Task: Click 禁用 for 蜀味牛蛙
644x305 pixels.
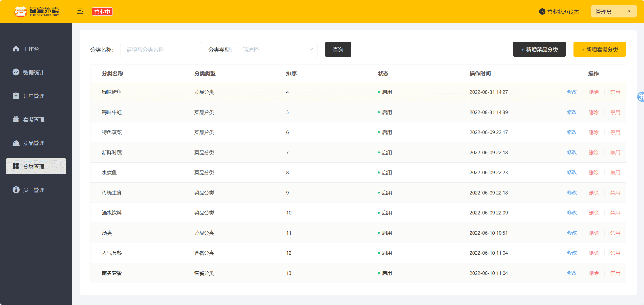Action: [615, 112]
